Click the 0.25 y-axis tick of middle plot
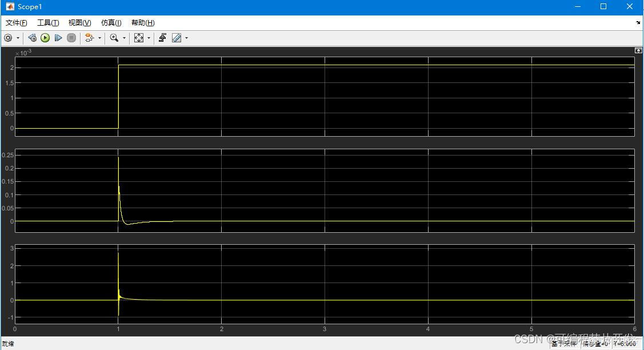The width and height of the screenshot is (644, 350). click(8, 155)
